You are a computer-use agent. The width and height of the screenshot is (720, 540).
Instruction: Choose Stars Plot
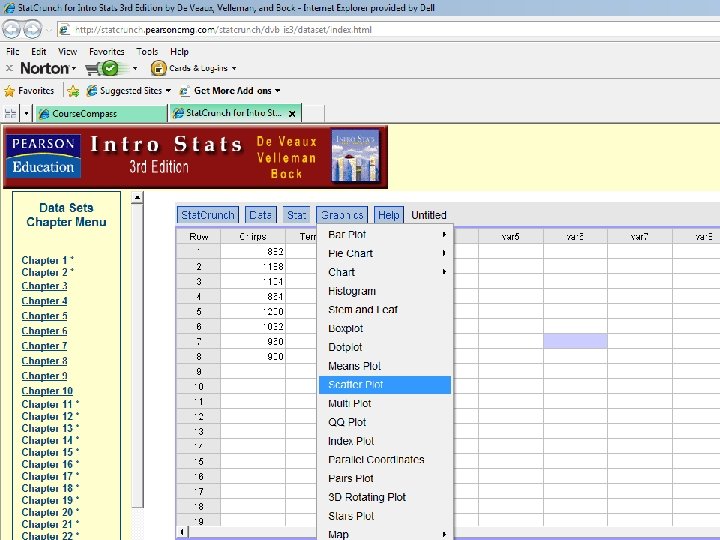point(385,516)
